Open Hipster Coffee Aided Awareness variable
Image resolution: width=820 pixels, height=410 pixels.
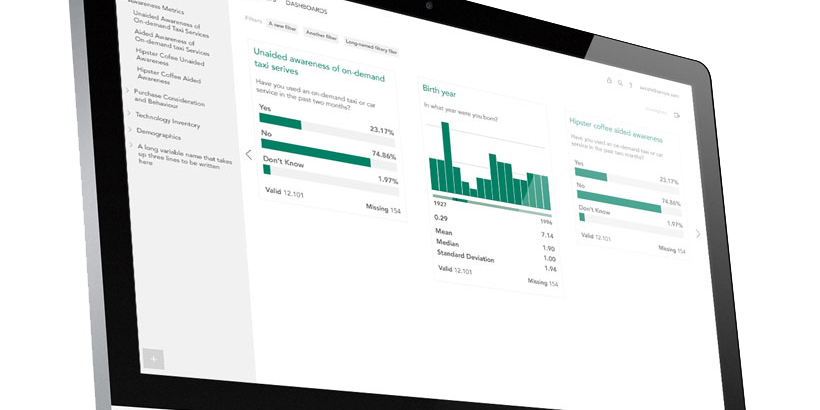(168, 75)
